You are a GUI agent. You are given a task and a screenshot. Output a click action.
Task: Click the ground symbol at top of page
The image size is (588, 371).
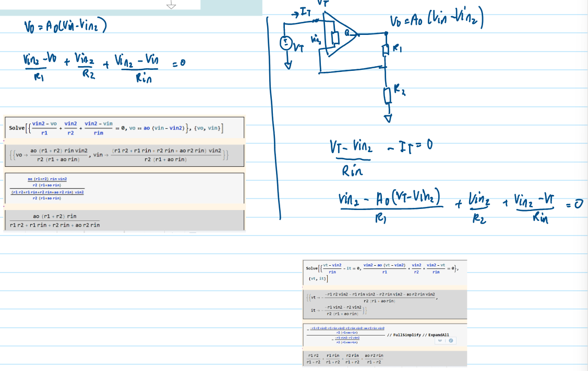pos(172,5)
